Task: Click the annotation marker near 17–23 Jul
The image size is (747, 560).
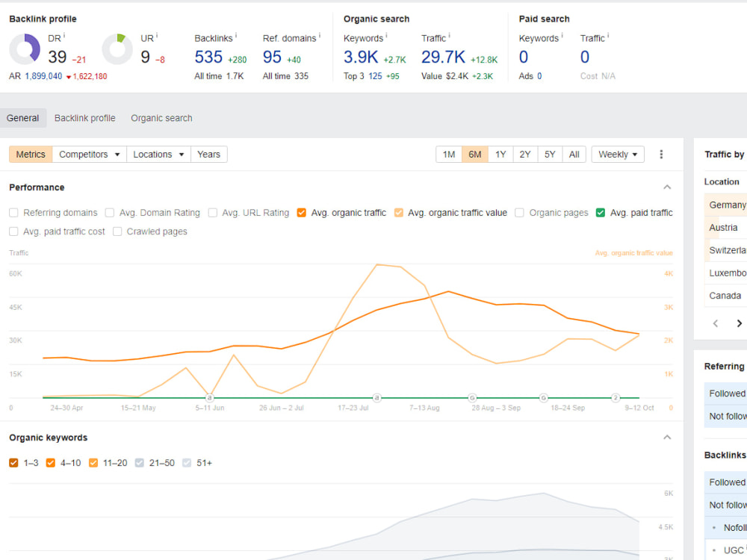Action: coord(376,398)
